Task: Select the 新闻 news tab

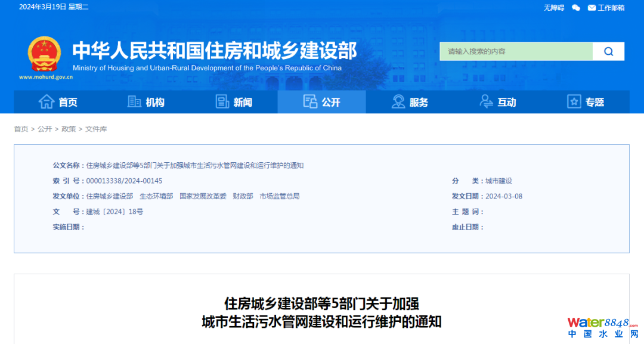Action: pos(234,102)
